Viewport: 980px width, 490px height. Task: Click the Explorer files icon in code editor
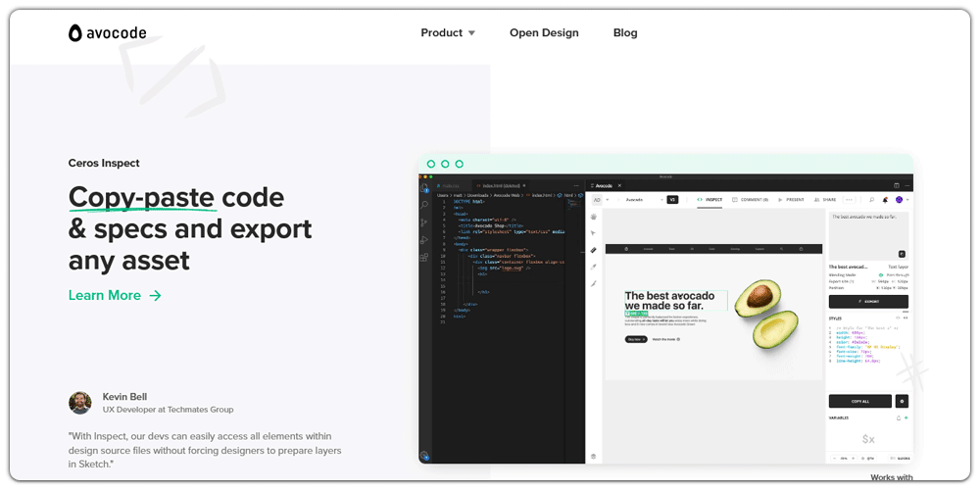point(424,188)
